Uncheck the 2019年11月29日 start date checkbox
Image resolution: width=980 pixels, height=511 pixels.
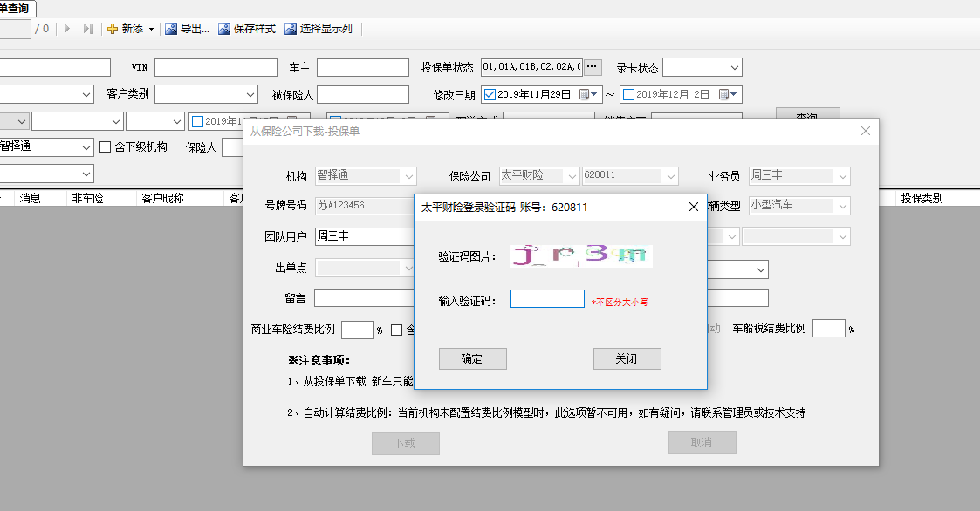tap(490, 95)
